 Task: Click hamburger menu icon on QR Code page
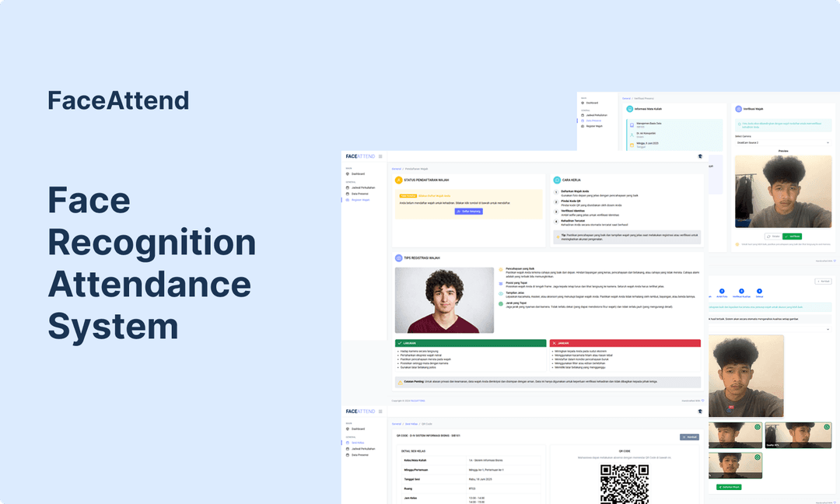click(x=380, y=411)
